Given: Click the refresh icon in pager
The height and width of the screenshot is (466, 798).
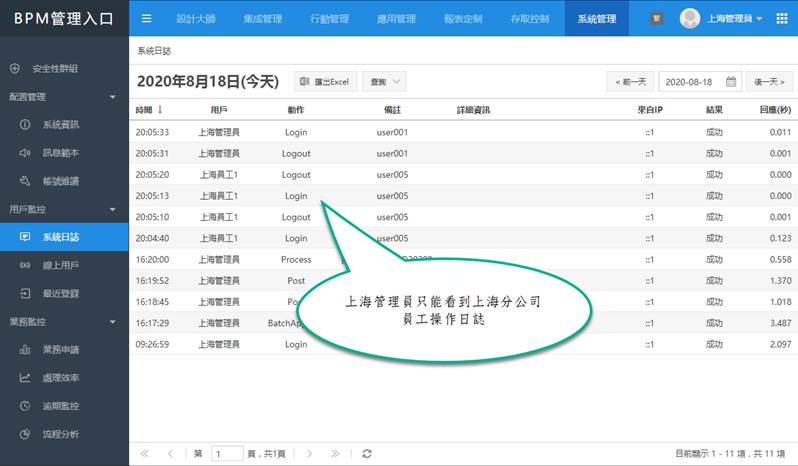Looking at the screenshot, I should (366, 453).
